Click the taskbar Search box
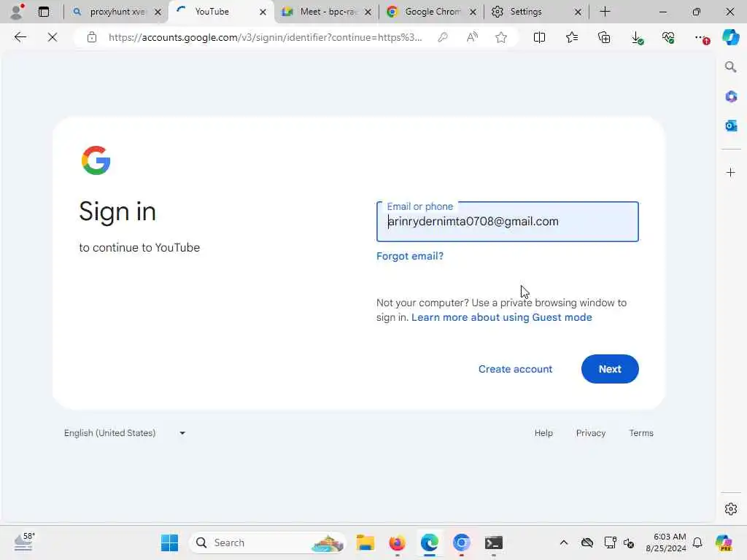Image resolution: width=747 pixels, height=560 pixels. point(268,542)
